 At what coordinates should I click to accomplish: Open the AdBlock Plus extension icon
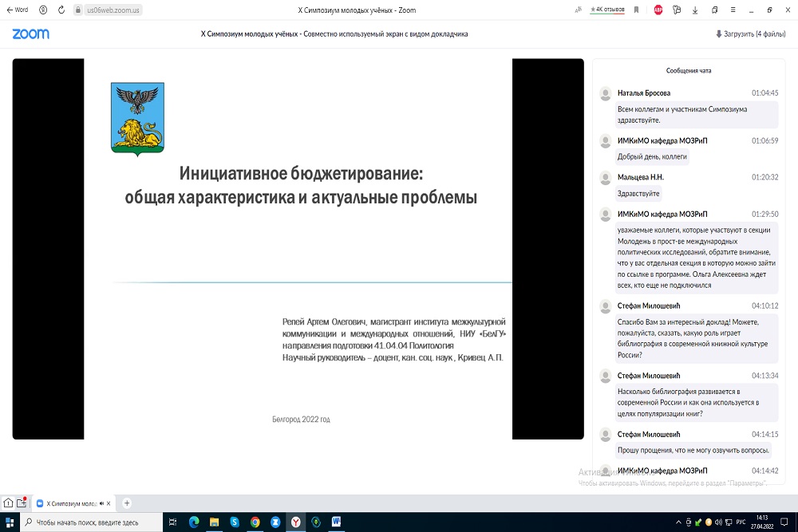tap(658, 10)
